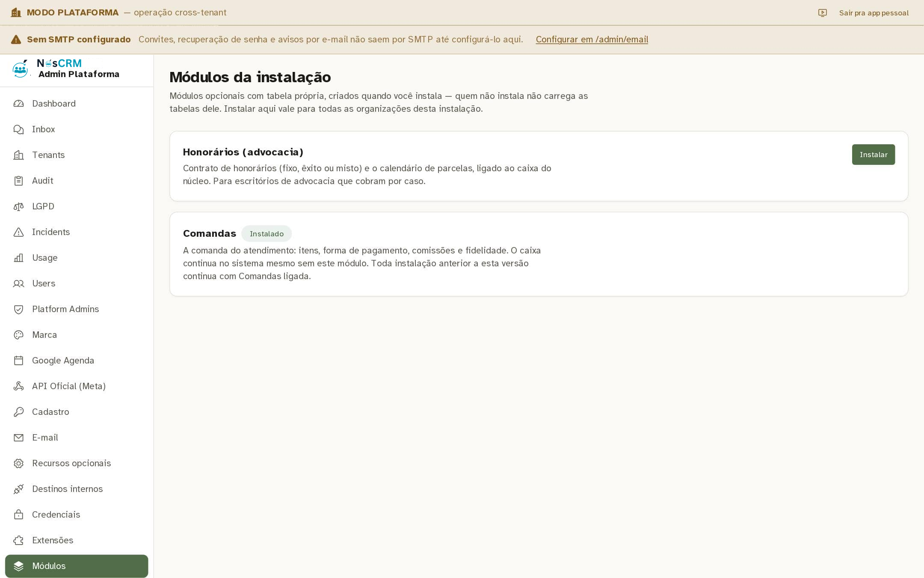This screenshot has width=924, height=578.
Task: Click the E-mail envelope icon
Action: [18, 438]
